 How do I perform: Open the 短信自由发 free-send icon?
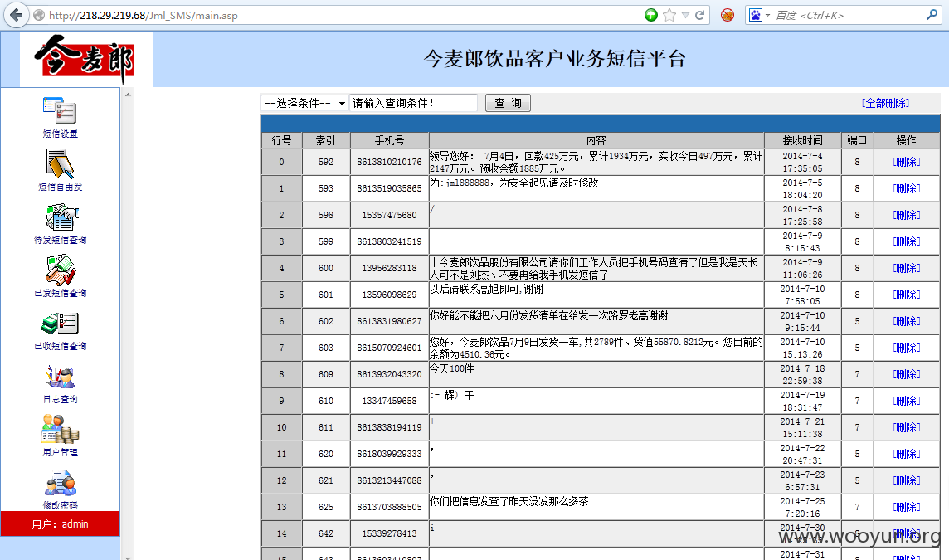pyautogui.click(x=60, y=164)
